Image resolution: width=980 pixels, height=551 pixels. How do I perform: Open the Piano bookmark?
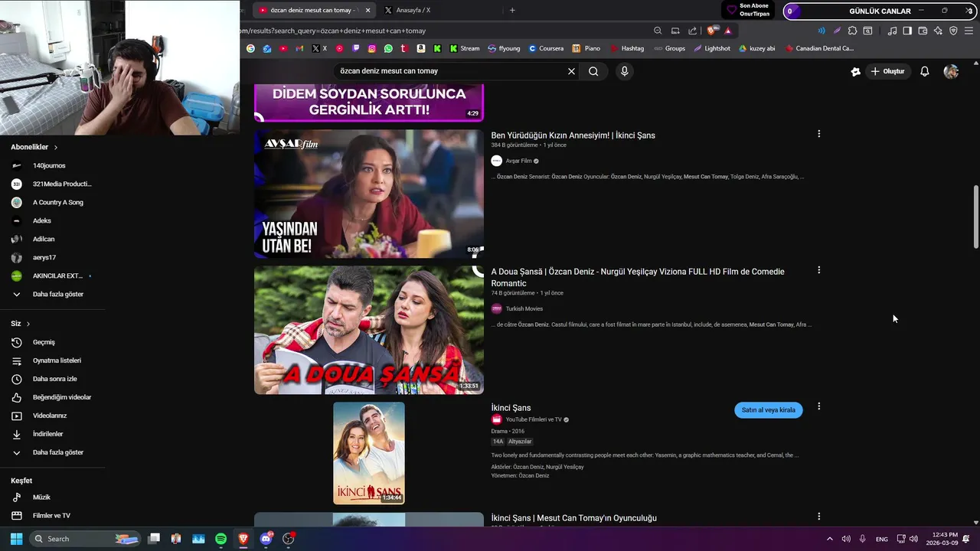pyautogui.click(x=586, y=48)
